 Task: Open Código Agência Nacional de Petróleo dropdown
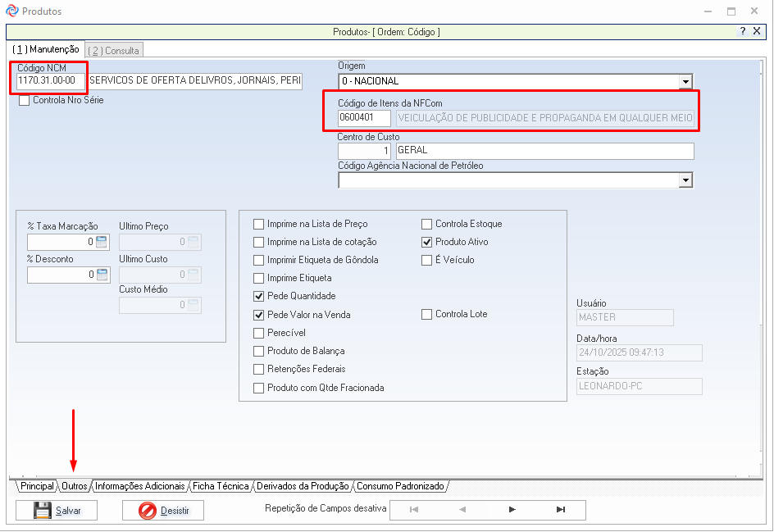[x=685, y=180]
